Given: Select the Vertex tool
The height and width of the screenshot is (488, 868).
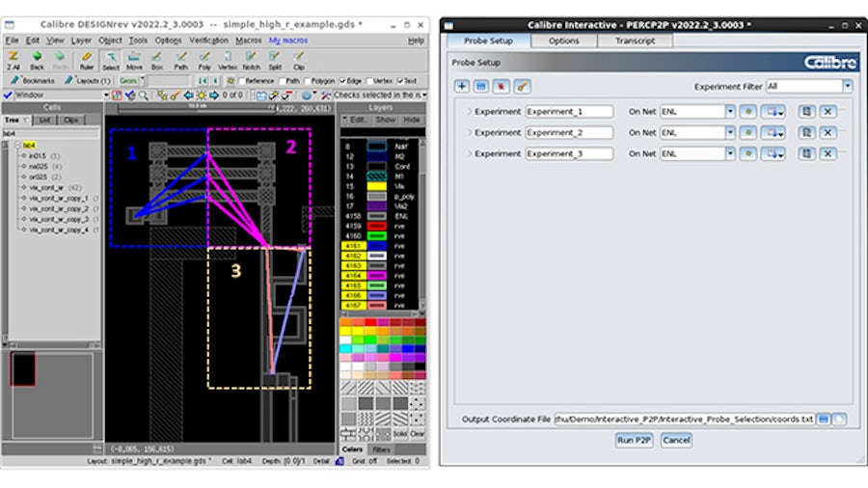Looking at the screenshot, I should click(x=228, y=61).
